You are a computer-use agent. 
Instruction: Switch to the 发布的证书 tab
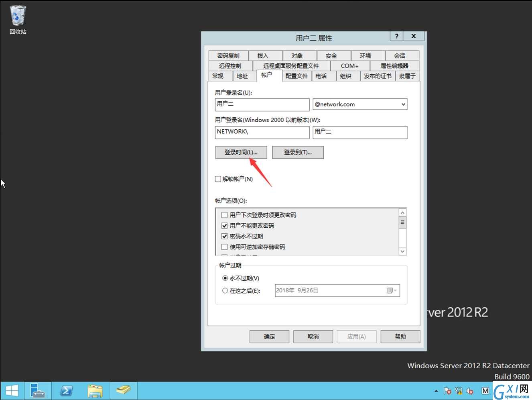(378, 76)
